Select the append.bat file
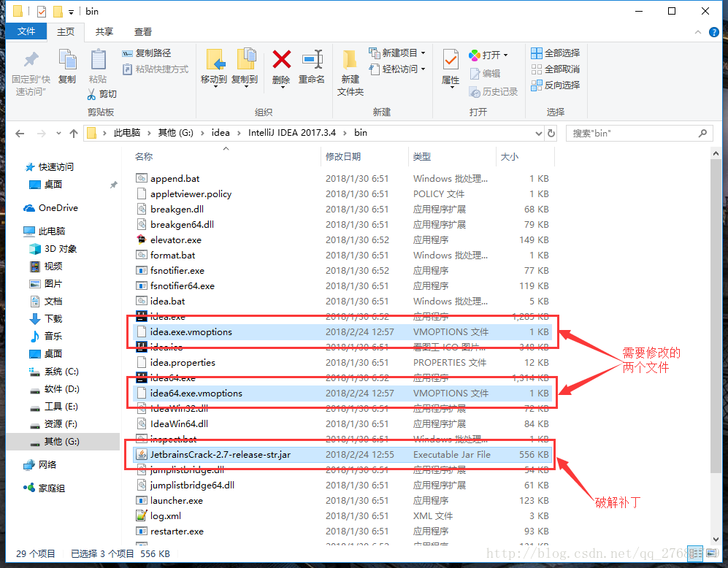 (342, 178)
